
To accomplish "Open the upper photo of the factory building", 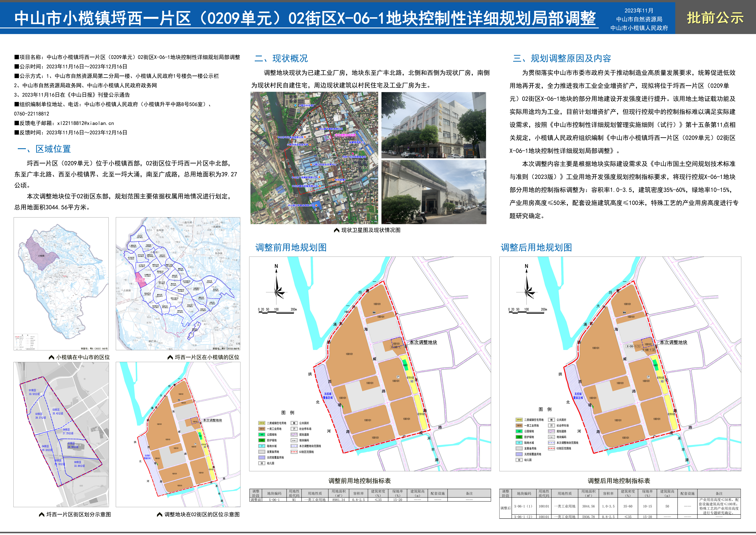I will pos(434,125).
